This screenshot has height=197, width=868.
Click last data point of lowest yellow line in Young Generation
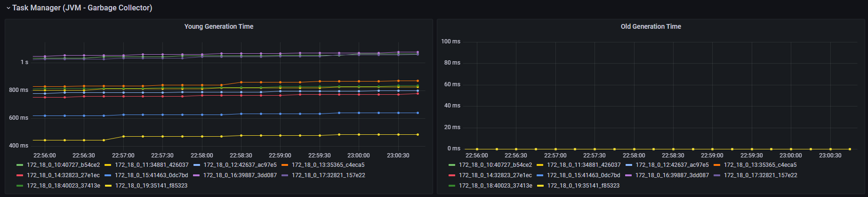418,135
